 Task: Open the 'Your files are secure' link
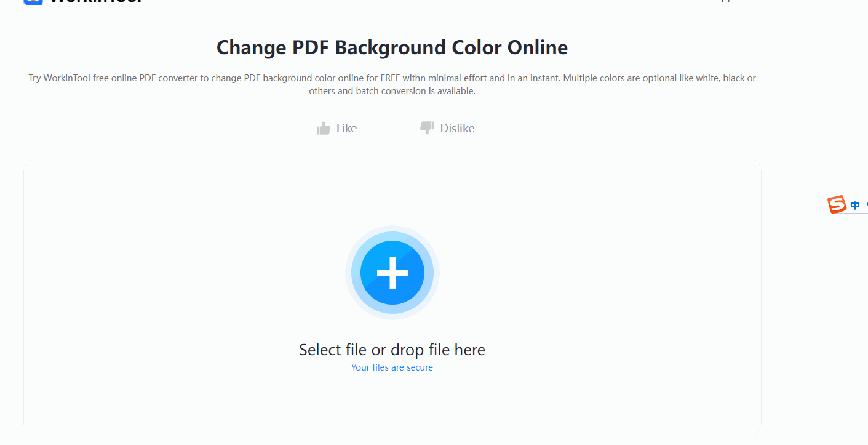392,367
